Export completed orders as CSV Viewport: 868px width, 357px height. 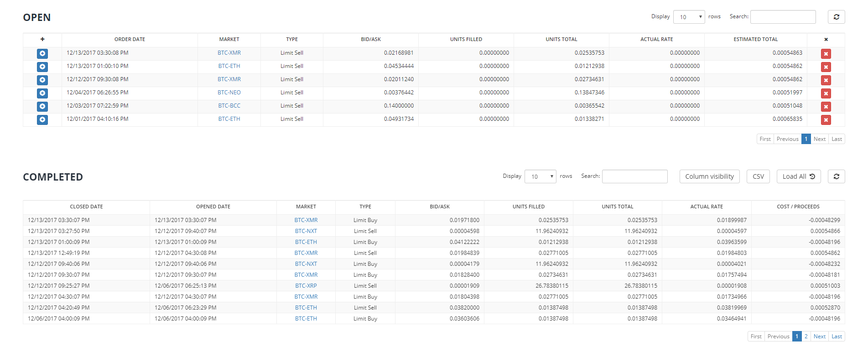758,176
